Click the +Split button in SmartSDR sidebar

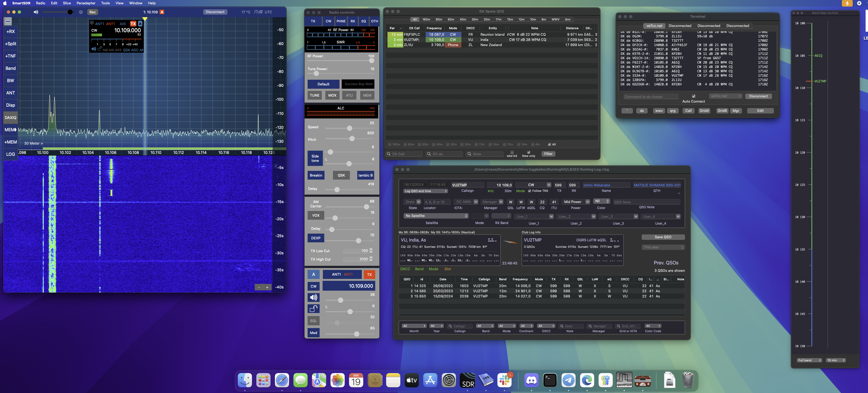coord(10,44)
